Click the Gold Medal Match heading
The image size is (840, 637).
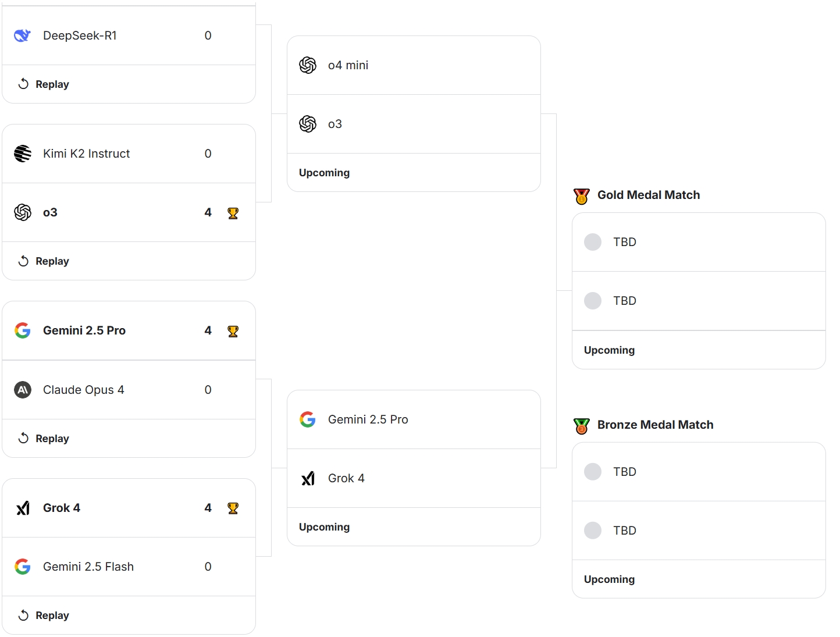[648, 195]
